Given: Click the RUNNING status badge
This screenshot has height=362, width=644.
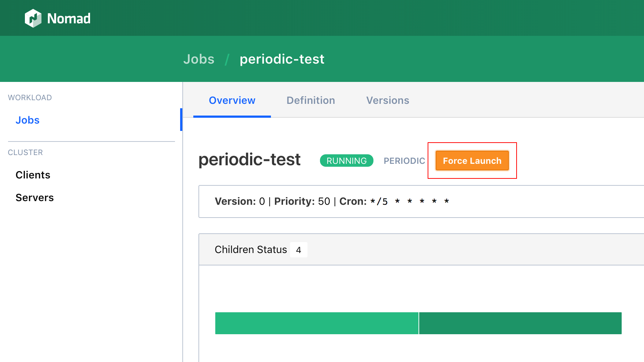Looking at the screenshot, I should 347,161.
